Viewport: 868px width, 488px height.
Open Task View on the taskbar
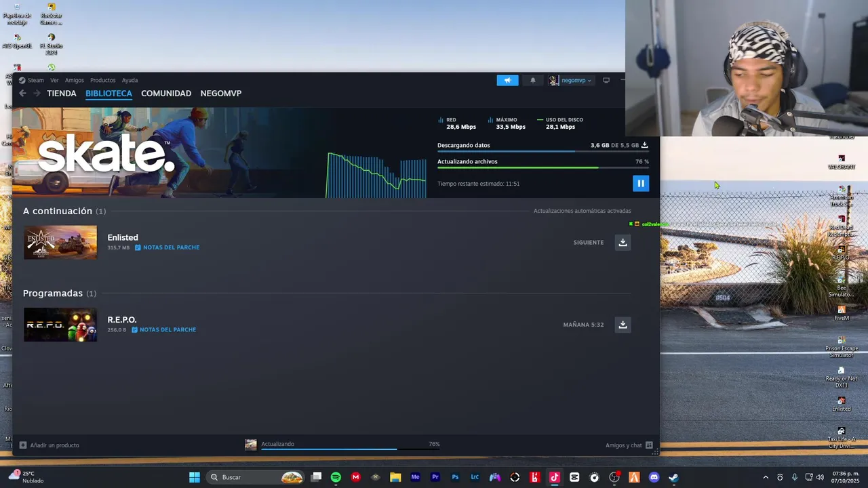[x=316, y=477]
